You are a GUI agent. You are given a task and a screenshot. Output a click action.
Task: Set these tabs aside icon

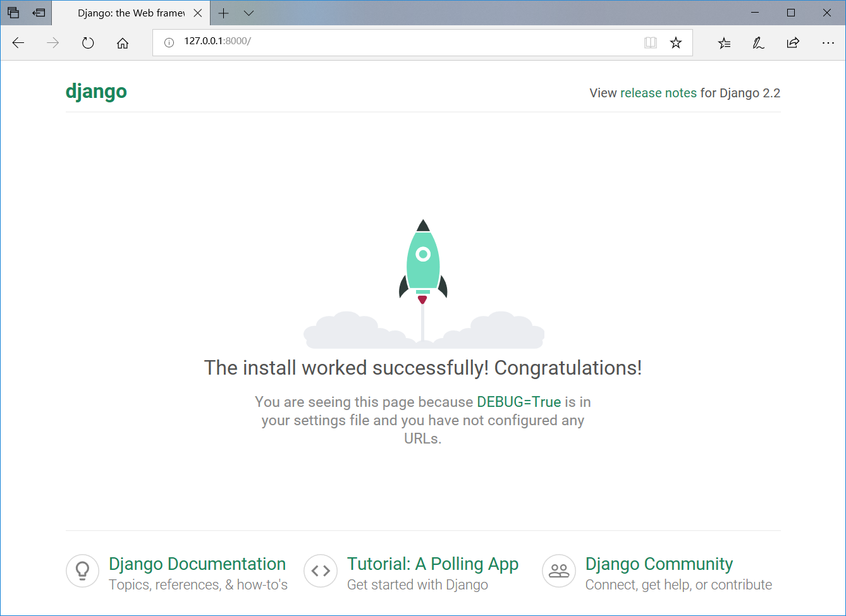click(39, 13)
